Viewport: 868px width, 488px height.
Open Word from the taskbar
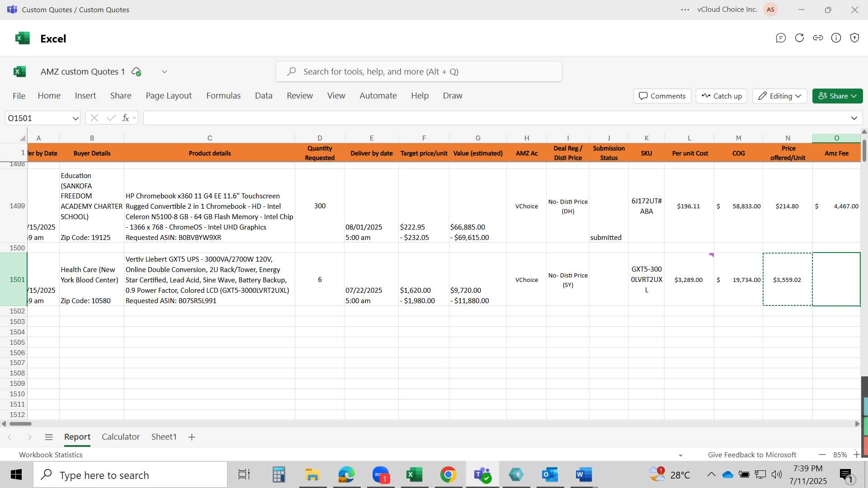point(584,474)
